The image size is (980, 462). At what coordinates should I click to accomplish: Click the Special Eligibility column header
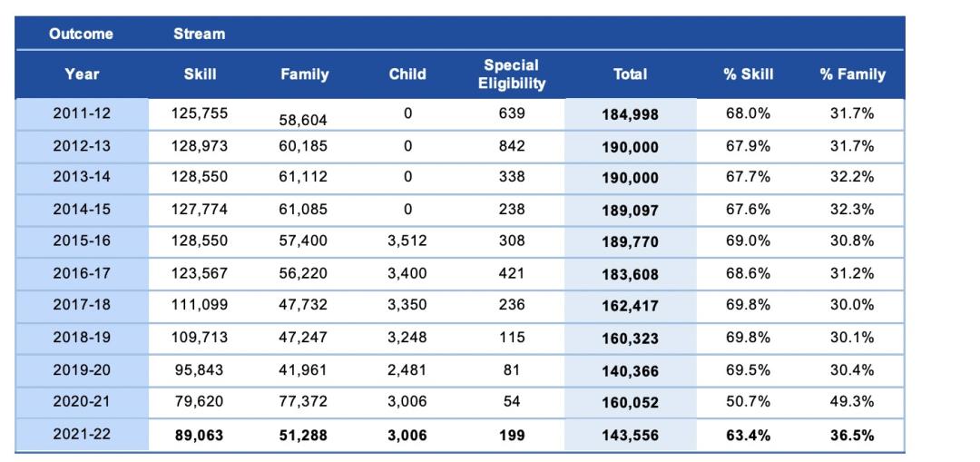(512, 74)
